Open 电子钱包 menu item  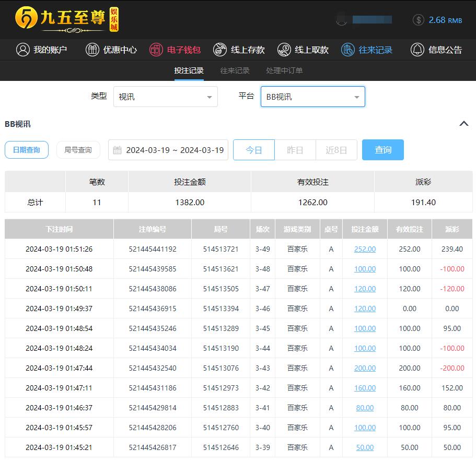coord(175,50)
